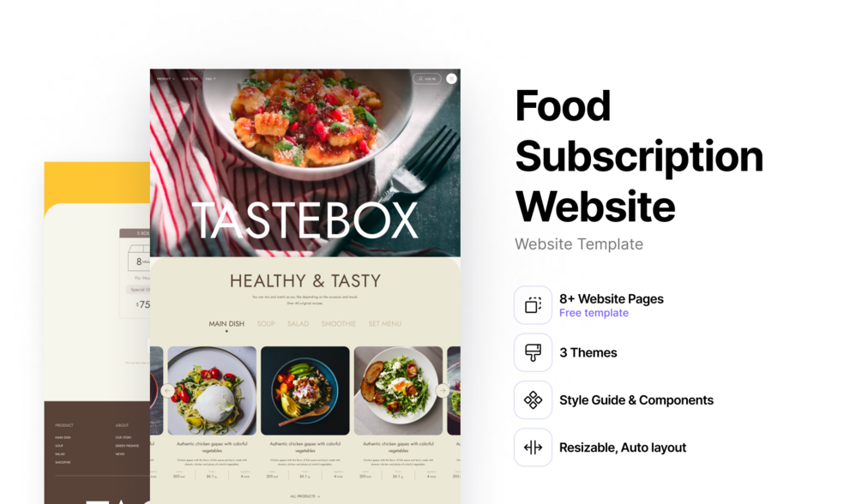
Task: Open the round hamburger menu icon
Action: click(x=451, y=79)
